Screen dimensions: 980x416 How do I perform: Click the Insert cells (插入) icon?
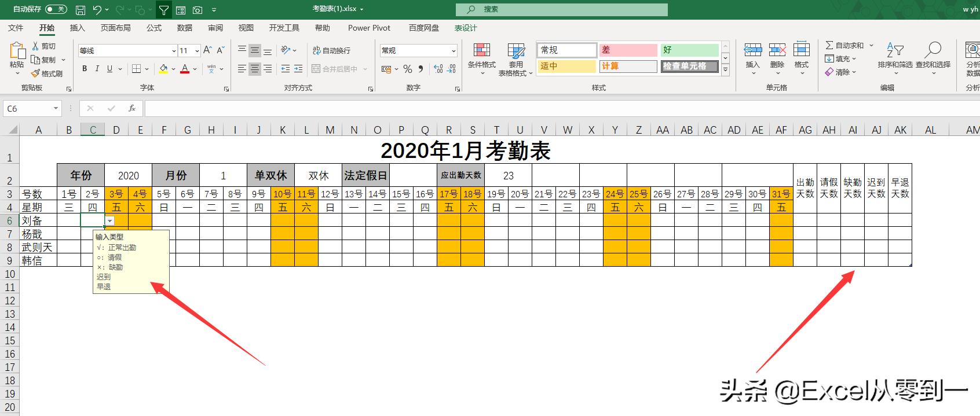pyautogui.click(x=752, y=50)
